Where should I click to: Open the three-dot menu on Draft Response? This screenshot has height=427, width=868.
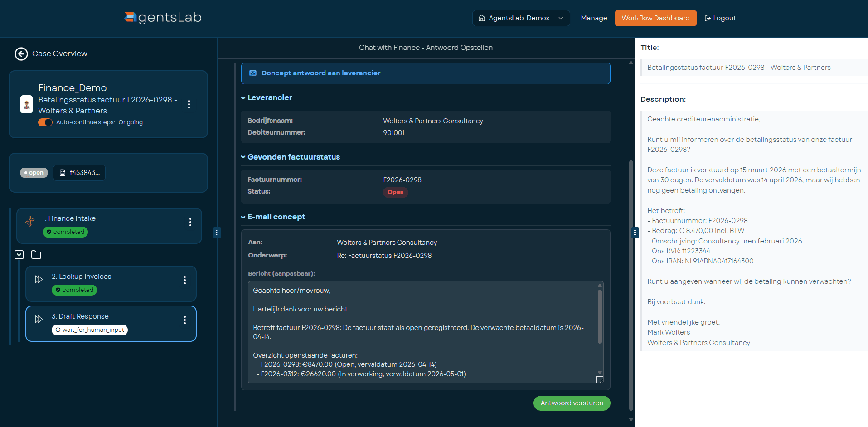point(185,320)
